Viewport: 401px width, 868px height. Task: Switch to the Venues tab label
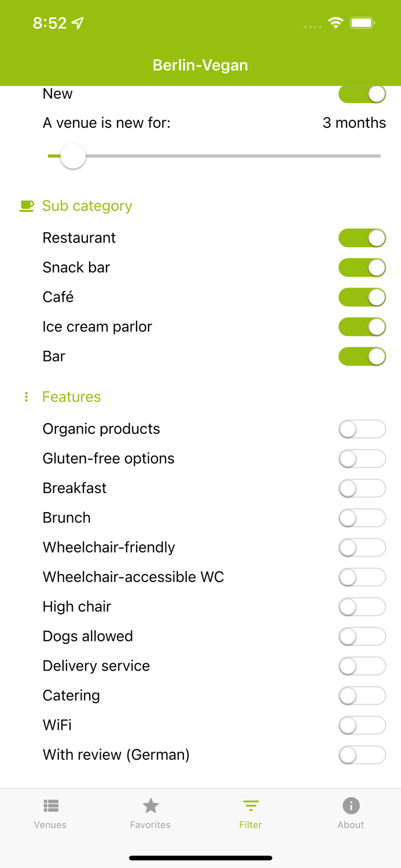[x=50, y=825]
